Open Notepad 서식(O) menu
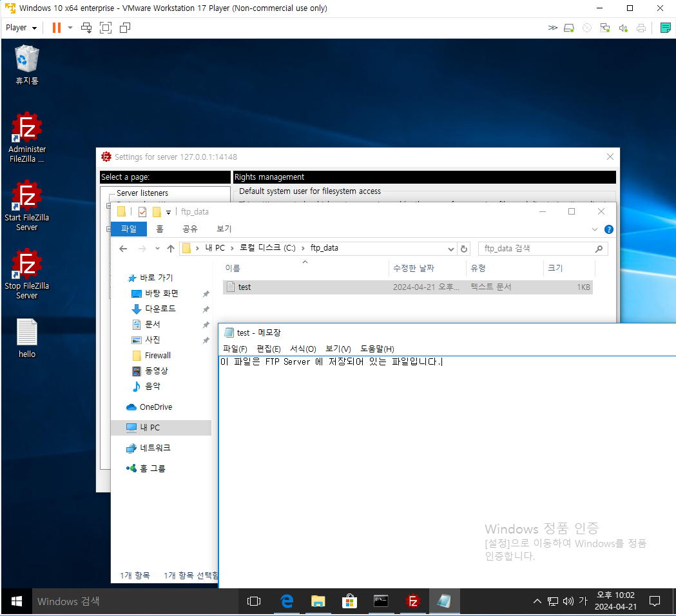Viewport: 676px width, 616px height. [x=303, y=349]
